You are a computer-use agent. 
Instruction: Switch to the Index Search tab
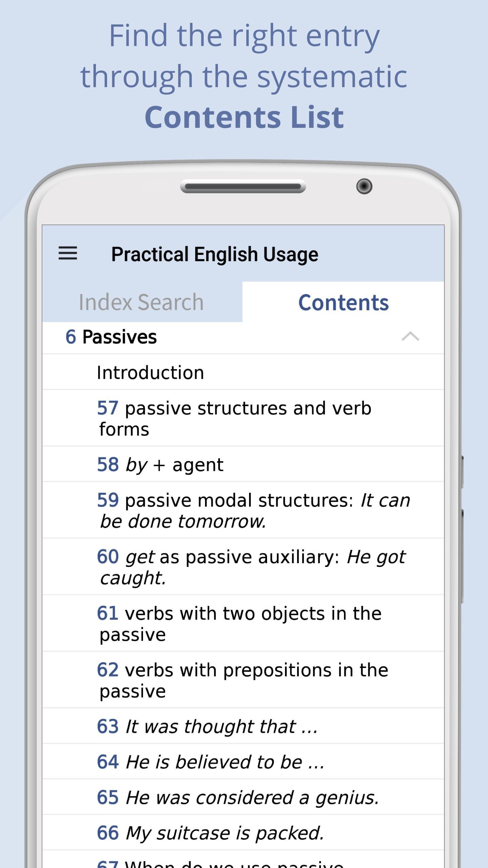coord(141,302)
